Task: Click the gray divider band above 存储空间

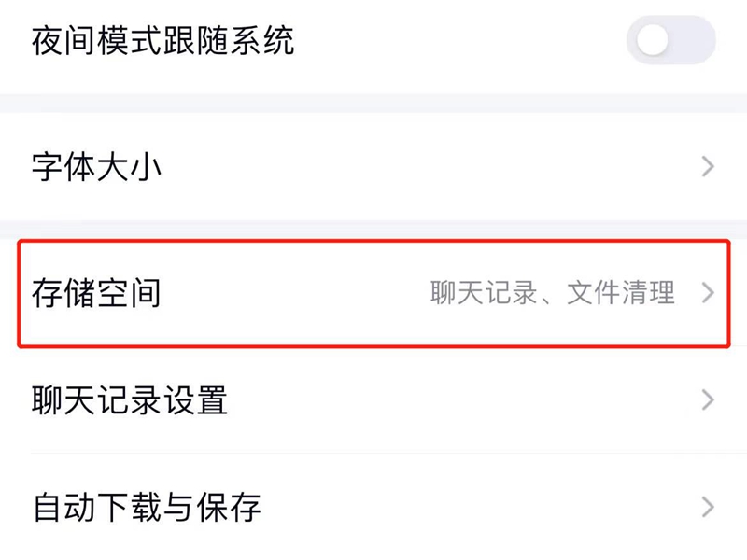Action: pyautogui.click(x=373, y=228)
